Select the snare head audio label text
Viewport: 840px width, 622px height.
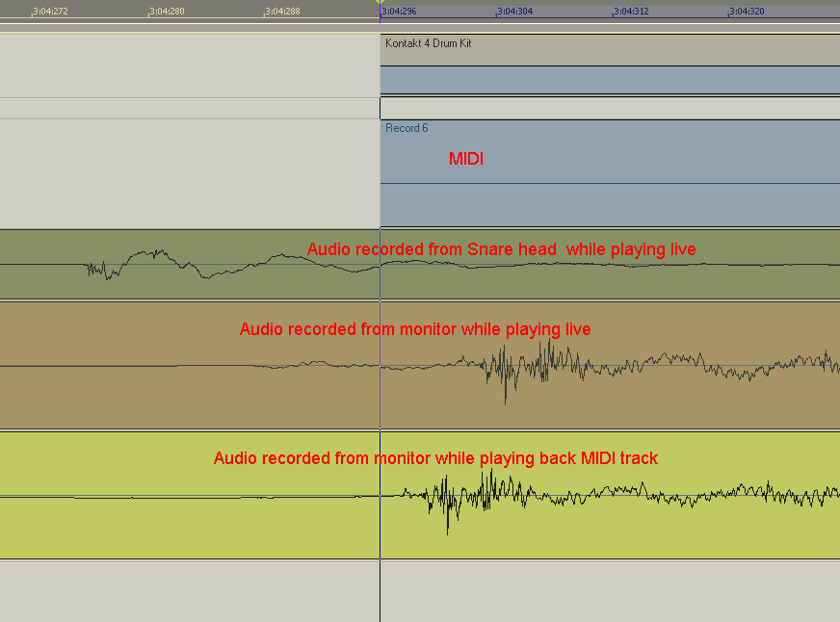[x=501, y=249]
